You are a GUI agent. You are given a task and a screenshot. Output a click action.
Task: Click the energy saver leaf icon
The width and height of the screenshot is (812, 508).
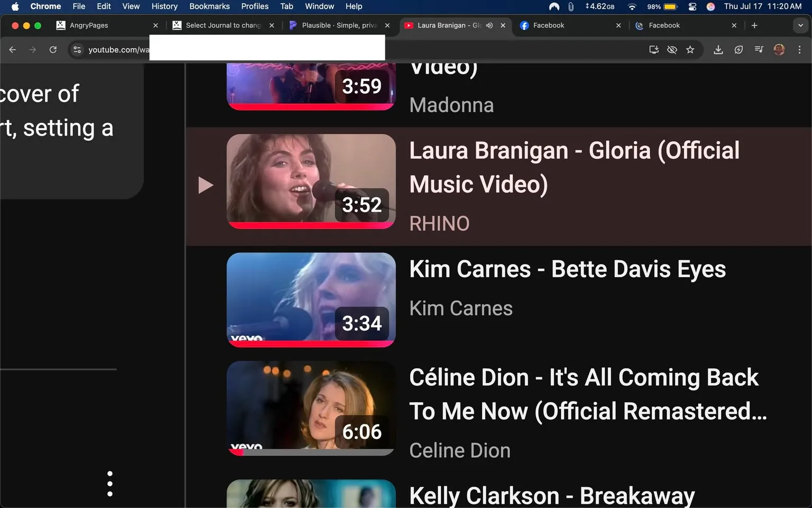[739, 49]
